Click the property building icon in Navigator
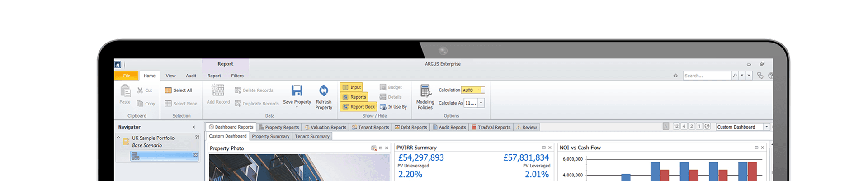This screenshot has width=868, height=181. [x=136, y=156]
